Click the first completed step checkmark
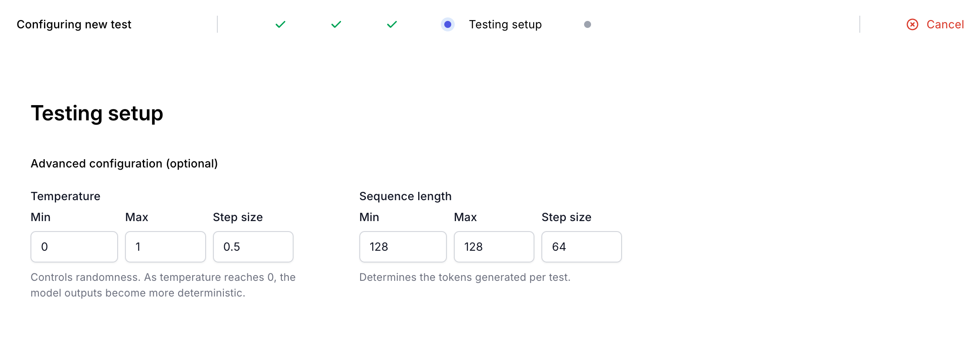This screenshot has width=980, height=341. tap(280, 24)
